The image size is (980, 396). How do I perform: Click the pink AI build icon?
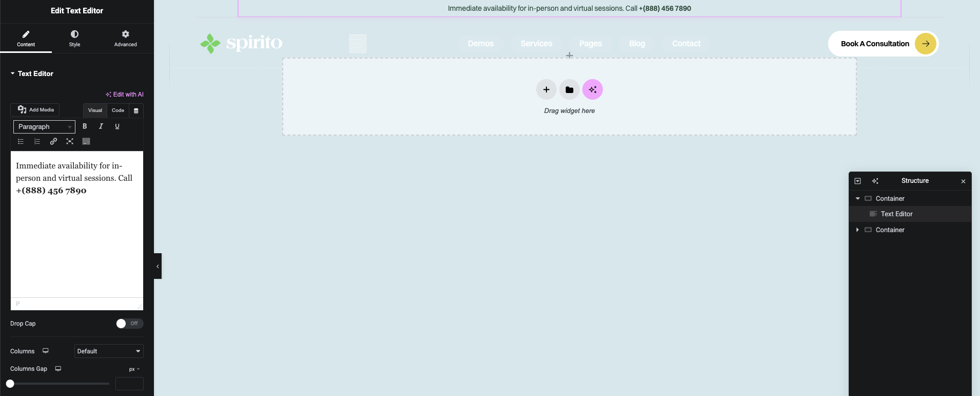pos(592,90)
